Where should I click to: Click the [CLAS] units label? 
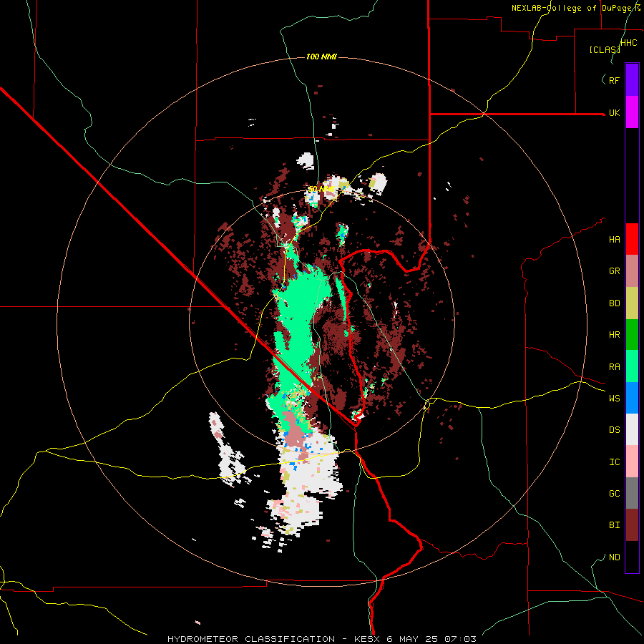tap(605, 49)
